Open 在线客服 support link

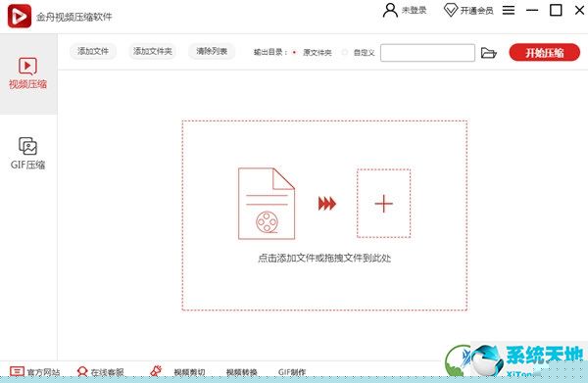click(x=107, y=372)
